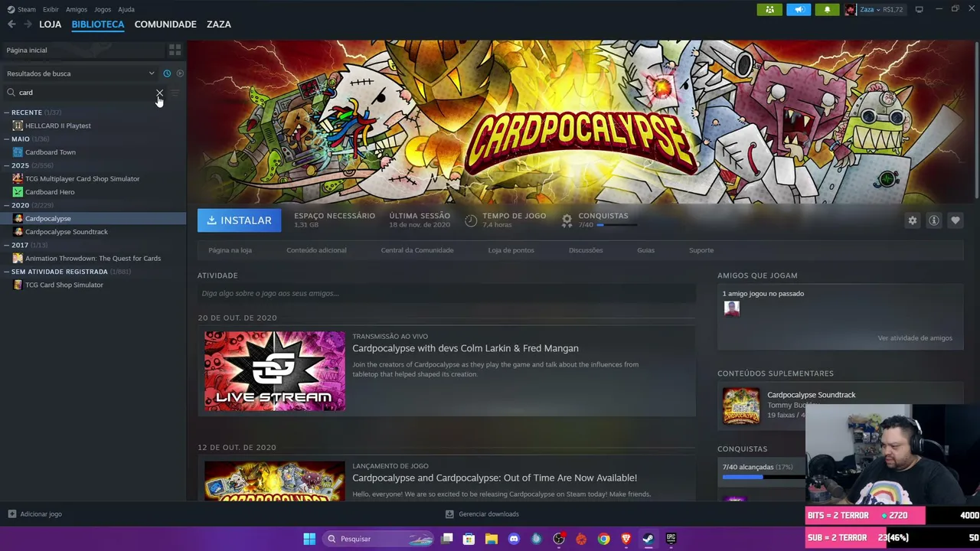The image size is (980, 551).
Task: Click the Cardboard Hero game icon
Action: point(18,192)
